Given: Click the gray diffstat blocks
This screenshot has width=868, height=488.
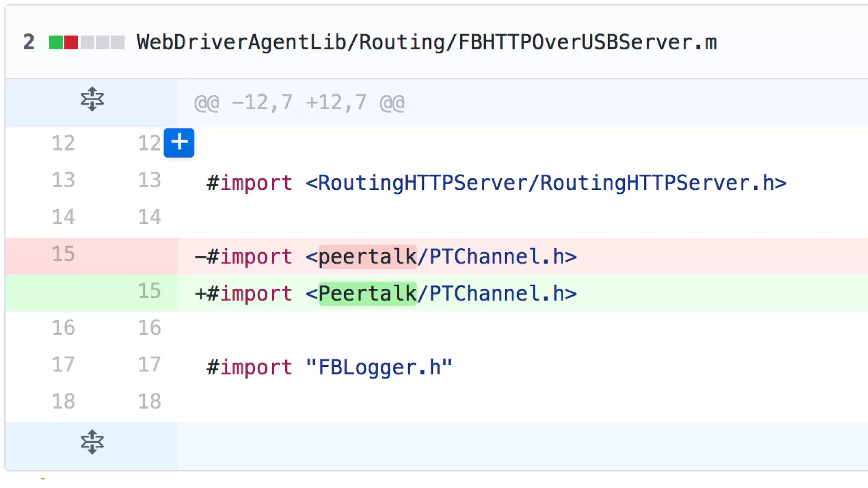Looking at the screenshot, I should 103,42.
